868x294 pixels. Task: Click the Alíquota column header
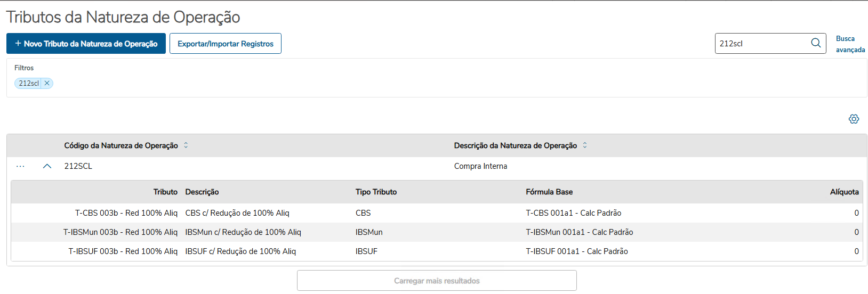click(x=844, y=192)
